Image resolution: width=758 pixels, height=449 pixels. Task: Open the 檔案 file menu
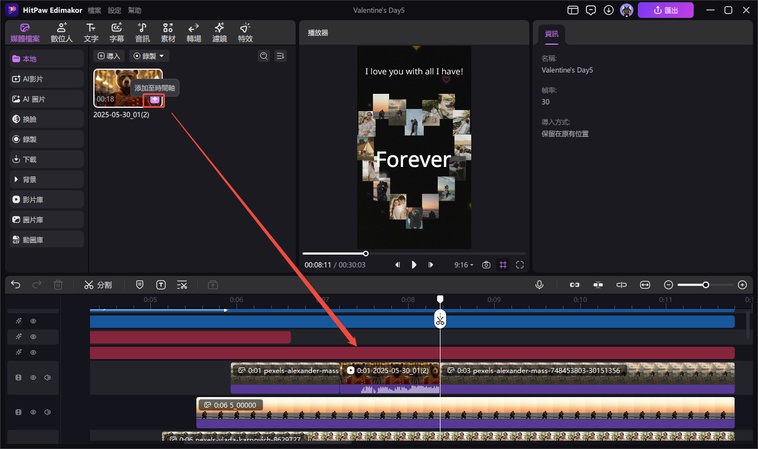click(95, 10)
